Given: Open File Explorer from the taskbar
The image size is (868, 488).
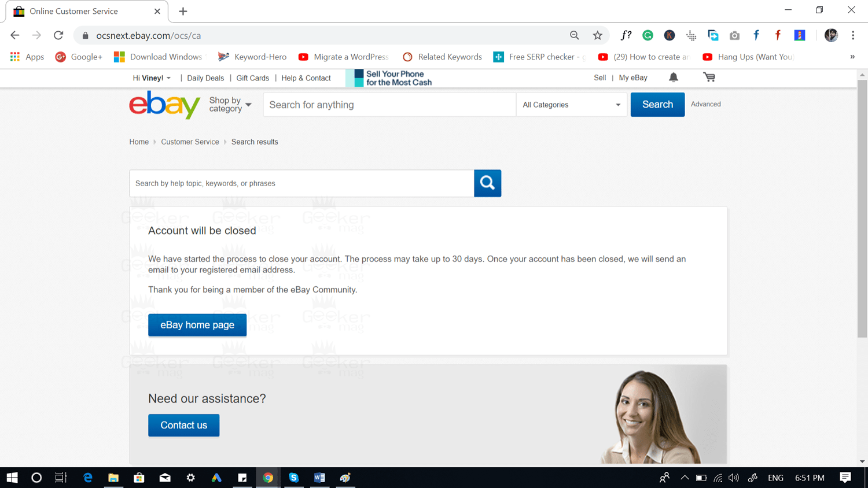Looking at the screenshot, I should (x=113, y=478).
